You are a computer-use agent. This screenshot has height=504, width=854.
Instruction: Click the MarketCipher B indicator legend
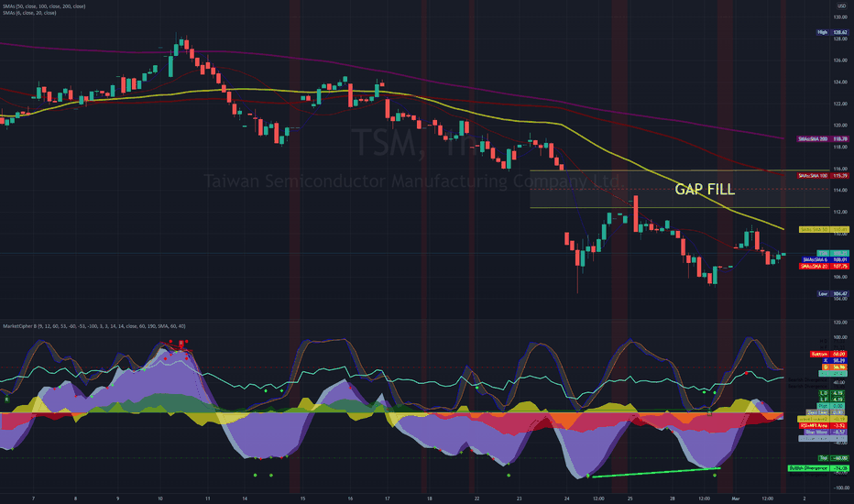[94, 326]
